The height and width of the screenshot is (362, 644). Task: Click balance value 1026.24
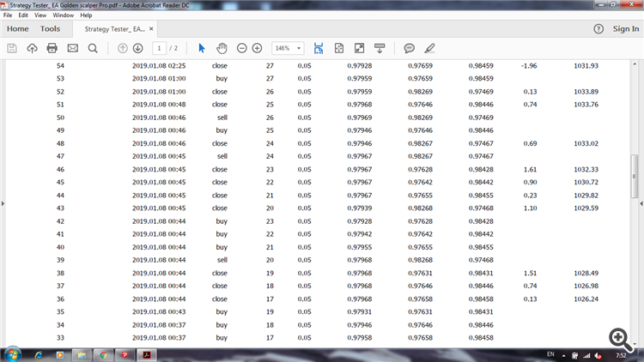click(x=586, y=299)
